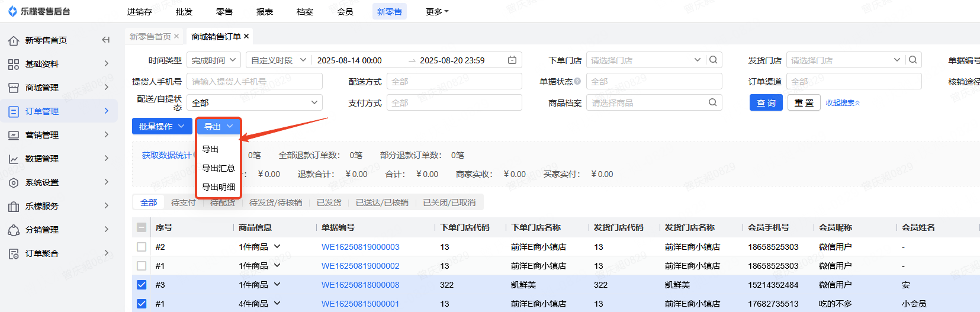
Task: Click the 数据管理 chart icon
Action: click(x=14, y=159)
